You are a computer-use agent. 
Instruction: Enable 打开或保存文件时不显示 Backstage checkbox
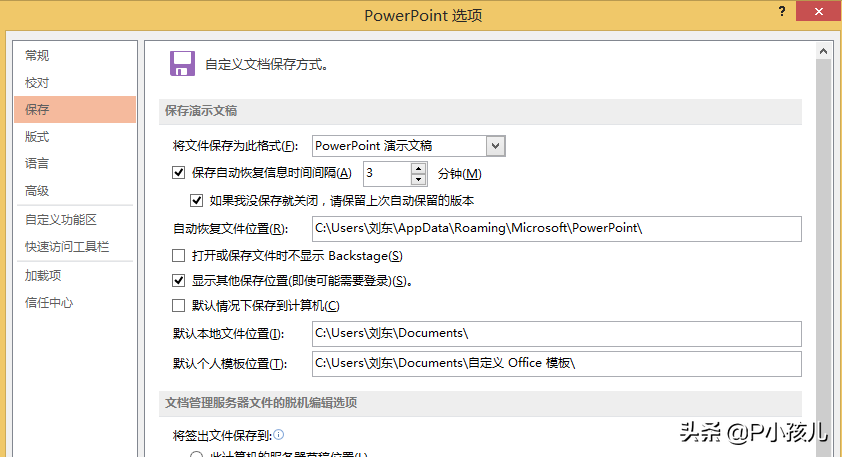point(178,256)
